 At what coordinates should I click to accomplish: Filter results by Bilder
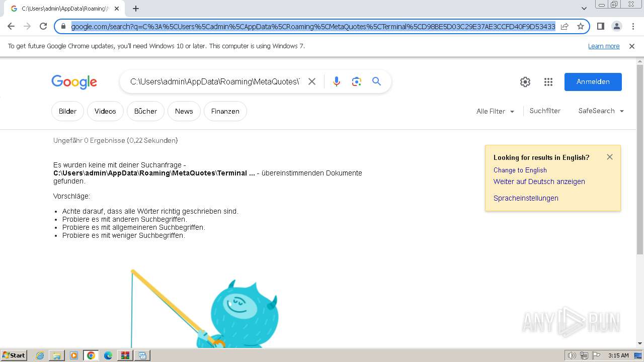point(67,111)
